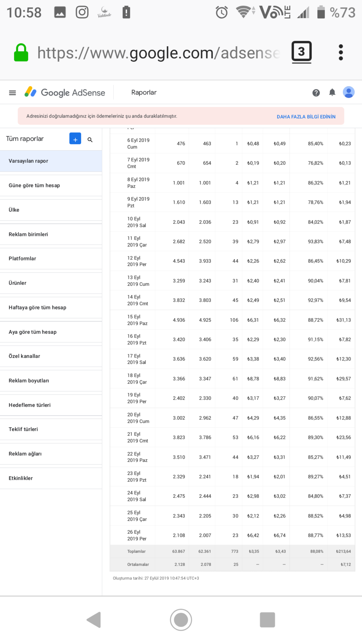Screen dimensions: 362x644
Task: Add a new report with plus button
Action: (75, 139)
